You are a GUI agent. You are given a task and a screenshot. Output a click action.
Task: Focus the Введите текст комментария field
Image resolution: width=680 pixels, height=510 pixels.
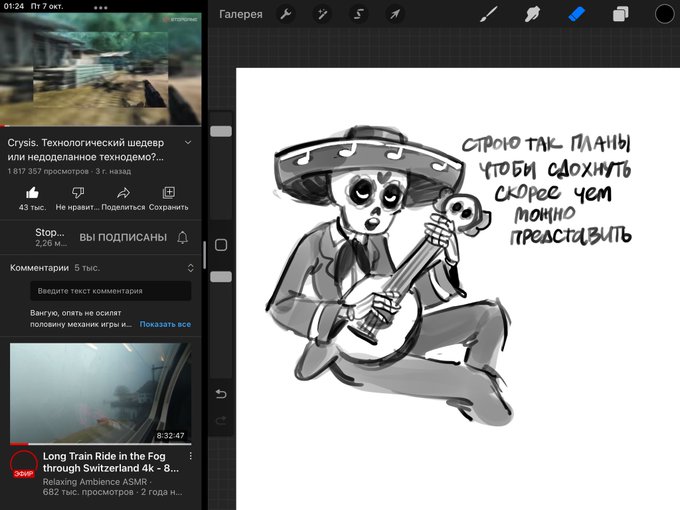(x=111, y=291)
